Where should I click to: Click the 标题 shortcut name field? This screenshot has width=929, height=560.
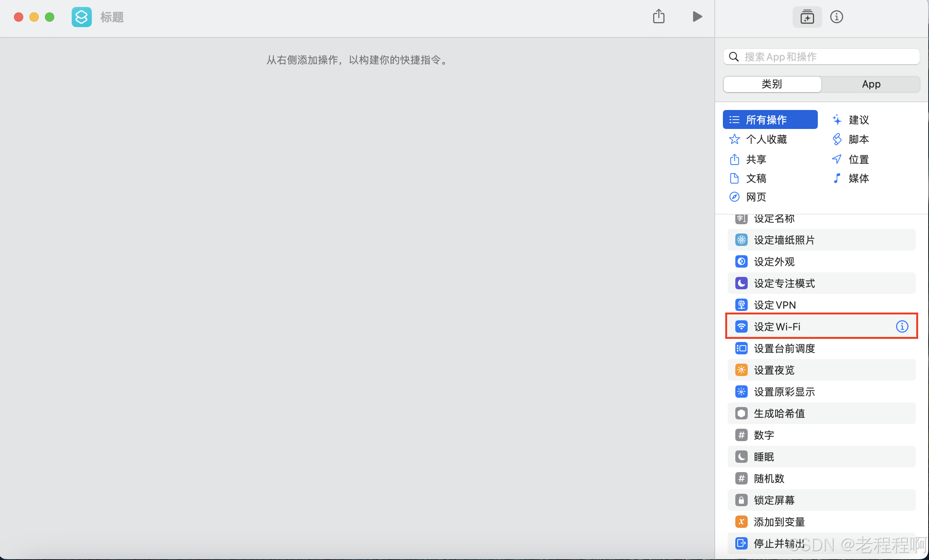coord(112,17)
